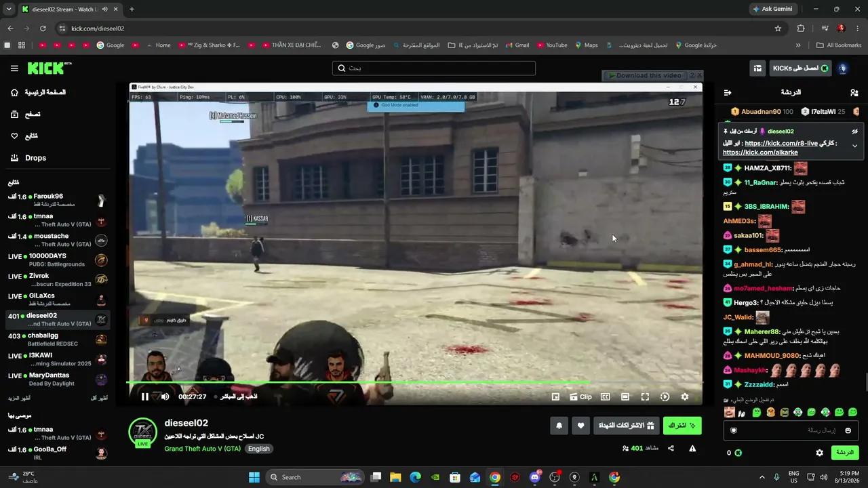Click the chat message input field
The image size is (868, 488).
tap(791, 430)
